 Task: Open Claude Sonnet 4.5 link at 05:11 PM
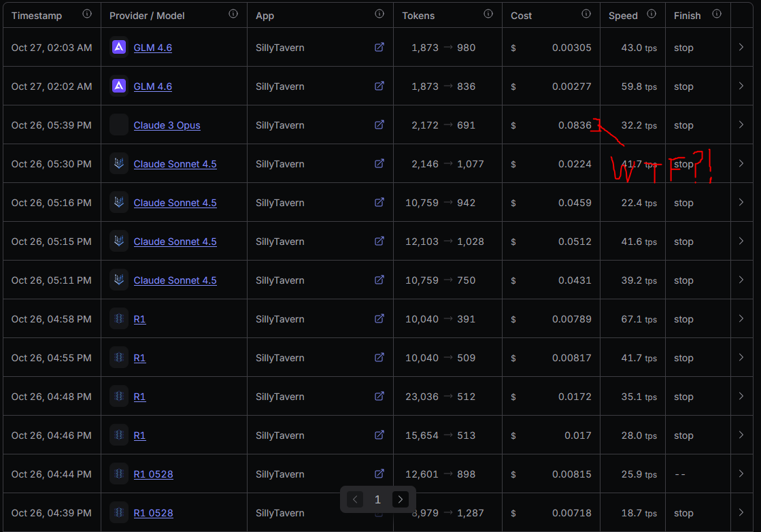pos(175,280)
